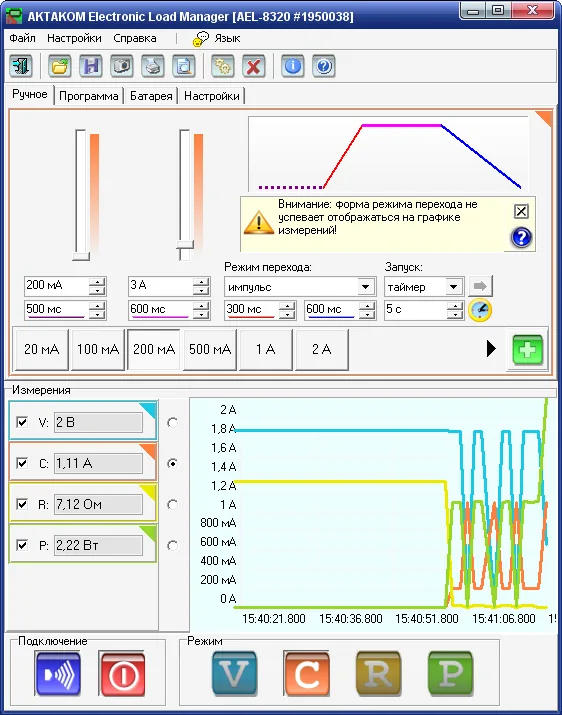562x715 pixels.
Task: Click the red power on/off button
Action: click(x=122, y=674)
